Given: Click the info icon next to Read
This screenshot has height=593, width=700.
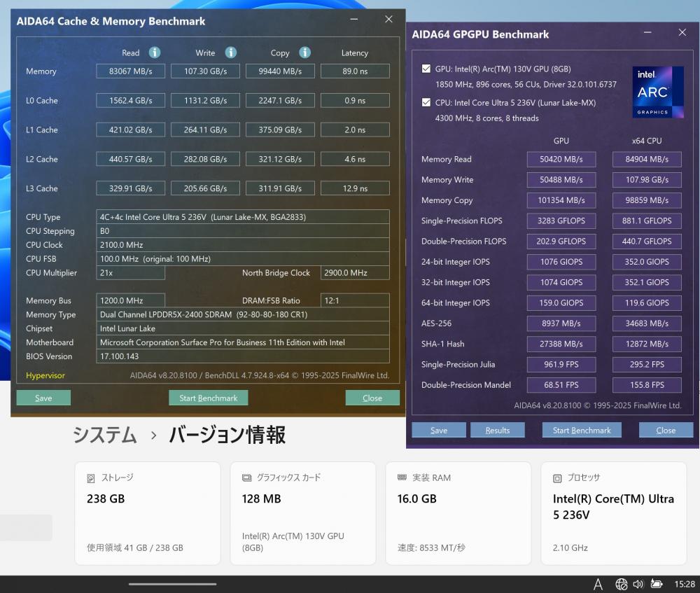Looking at the screenshot, I should 155,53.
